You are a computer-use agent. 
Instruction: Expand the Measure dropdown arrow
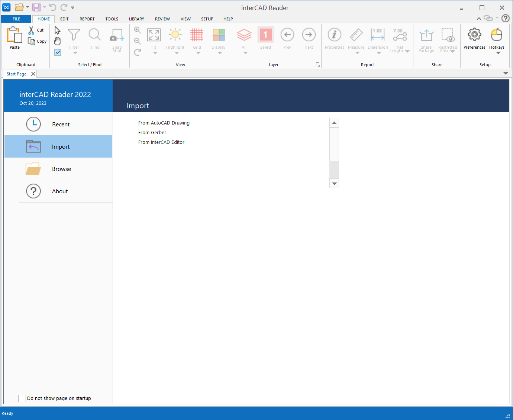pos(357,53)
